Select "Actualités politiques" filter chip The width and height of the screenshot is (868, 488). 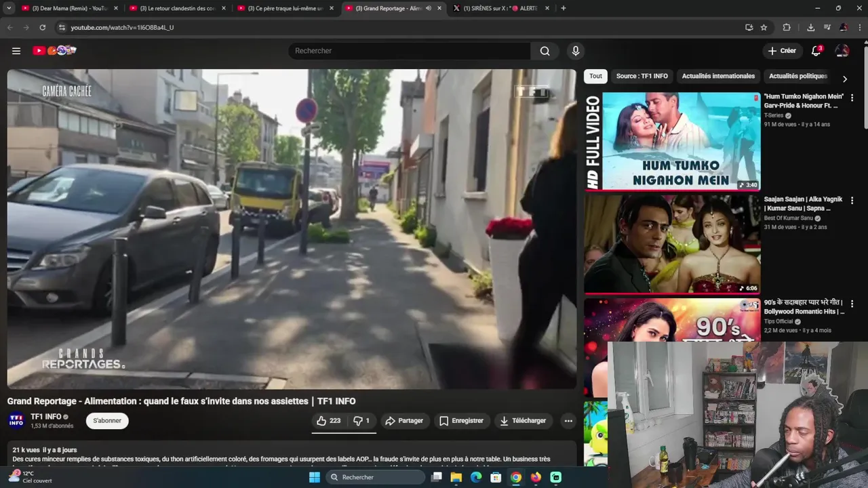coord(798,76)
